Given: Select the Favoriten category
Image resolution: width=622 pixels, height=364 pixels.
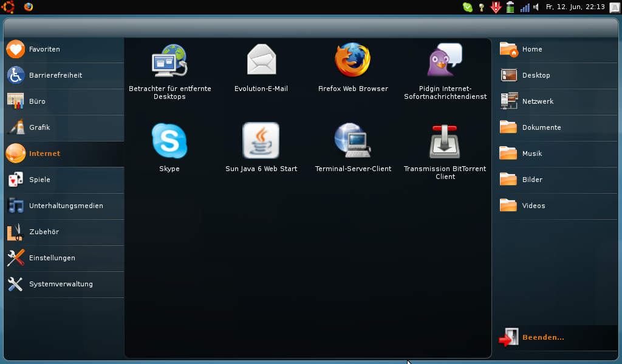Looking at the screenshot, I should pos(44,49).
